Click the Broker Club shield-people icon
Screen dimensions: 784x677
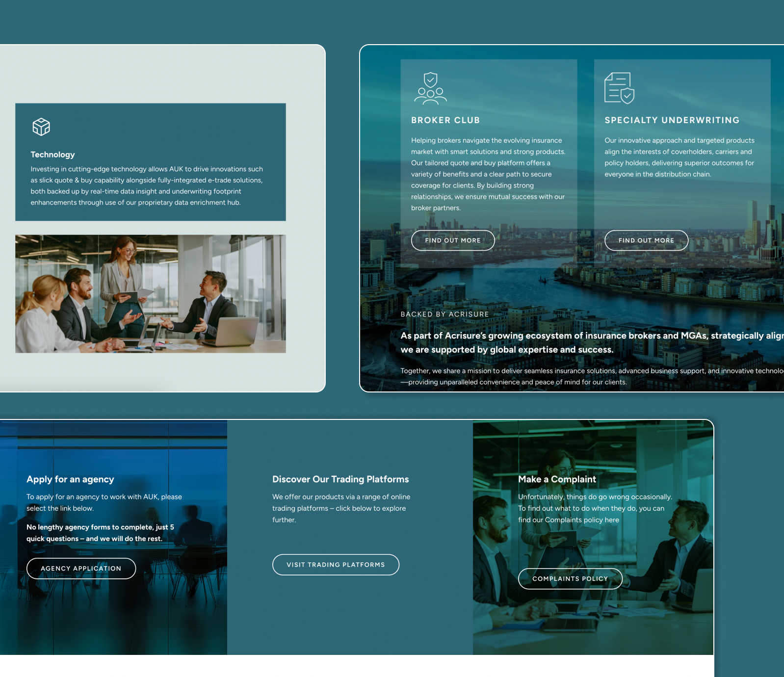(431, 88)
